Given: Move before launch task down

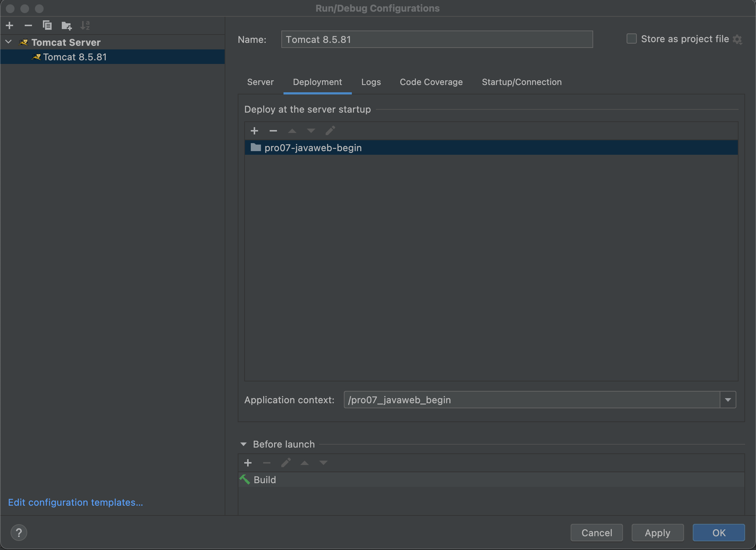Looking at the screenshot, I should click(x=323, y=463).
